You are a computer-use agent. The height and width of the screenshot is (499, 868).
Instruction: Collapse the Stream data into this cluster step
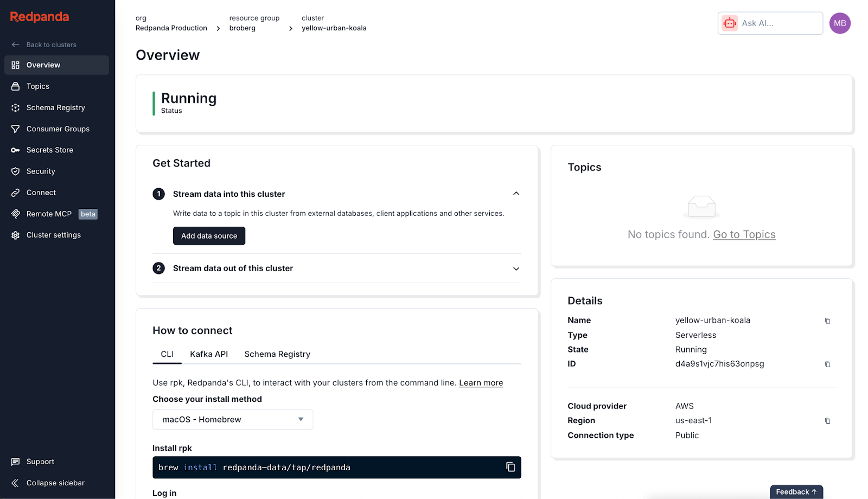pyautogui.click(x=516, y=194)
